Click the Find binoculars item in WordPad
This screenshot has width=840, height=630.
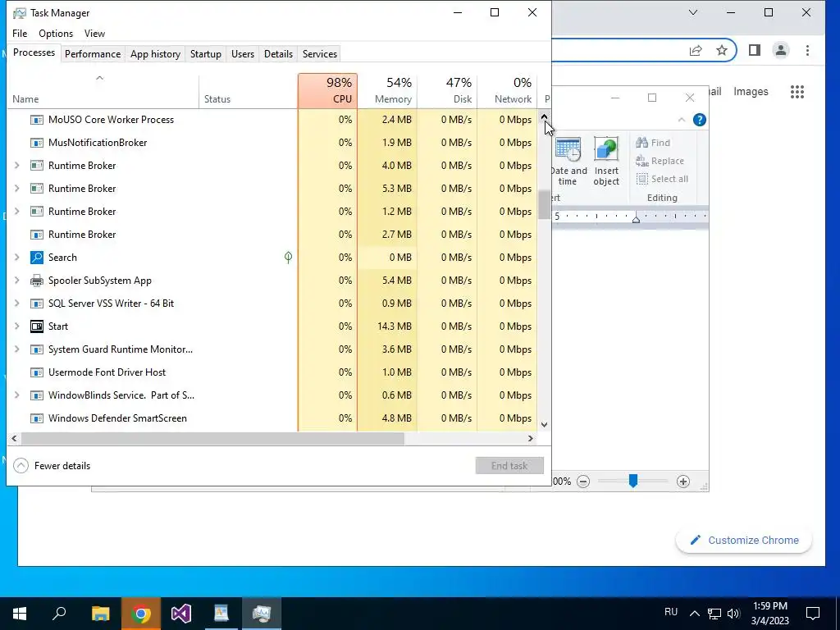point(653,143)
